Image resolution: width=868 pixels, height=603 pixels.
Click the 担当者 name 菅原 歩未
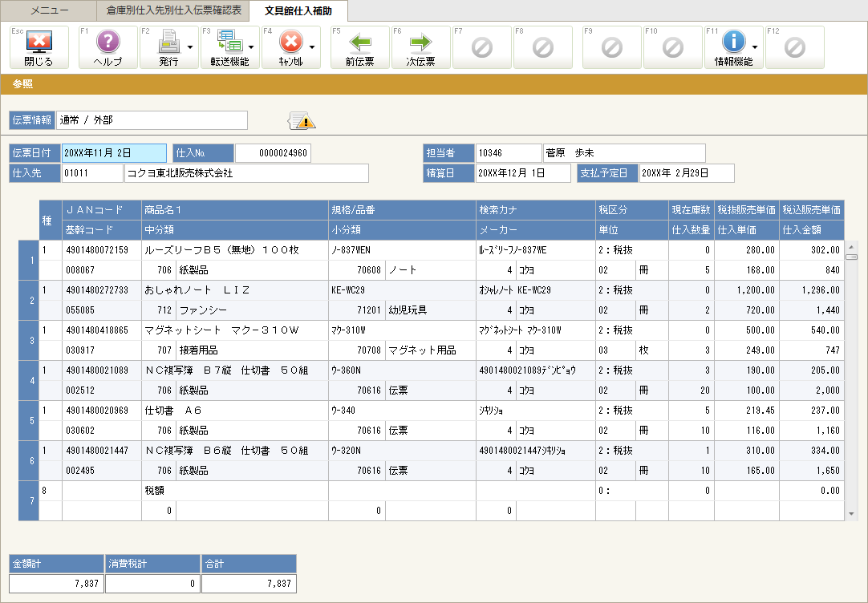pos(624,153)
